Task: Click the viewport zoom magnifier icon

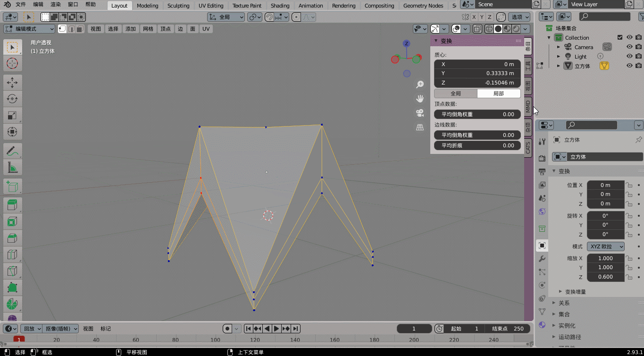Action: click(x=420, y=85)
